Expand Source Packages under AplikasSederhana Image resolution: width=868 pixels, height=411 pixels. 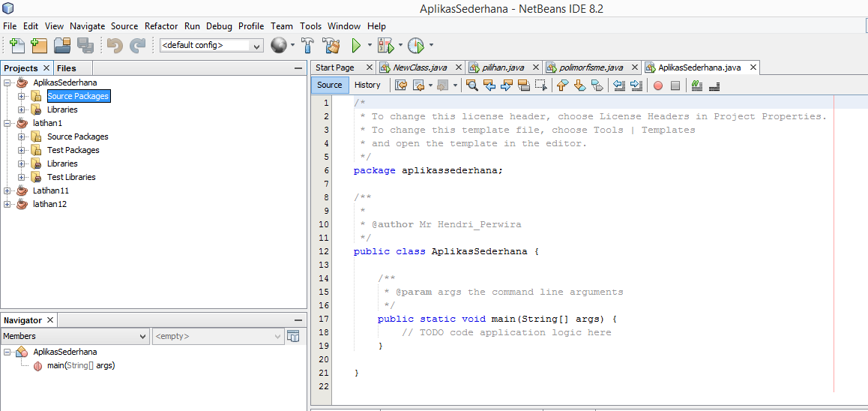[x=22, y=97]
